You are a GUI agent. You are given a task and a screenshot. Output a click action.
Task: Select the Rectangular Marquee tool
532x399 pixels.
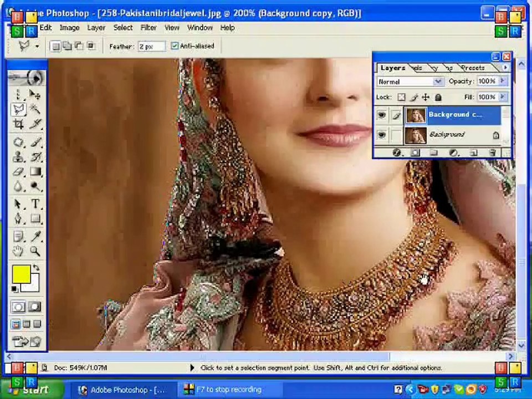(18, 94)
